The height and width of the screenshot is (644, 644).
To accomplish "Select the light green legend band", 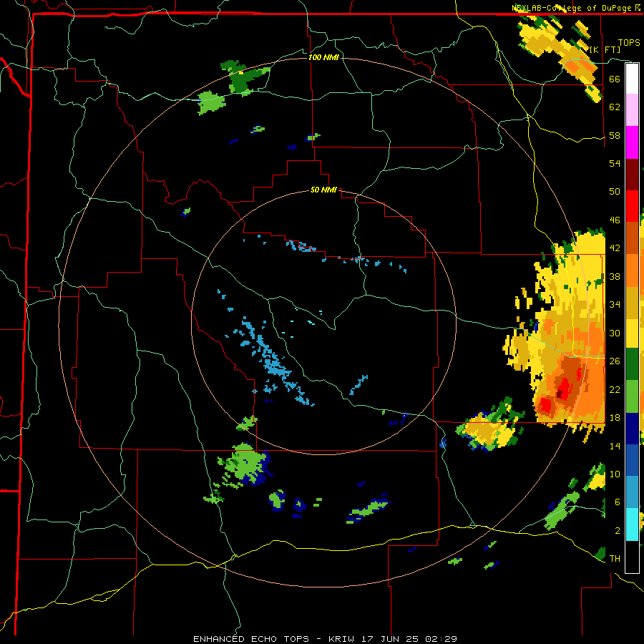I will coord(632,396).
